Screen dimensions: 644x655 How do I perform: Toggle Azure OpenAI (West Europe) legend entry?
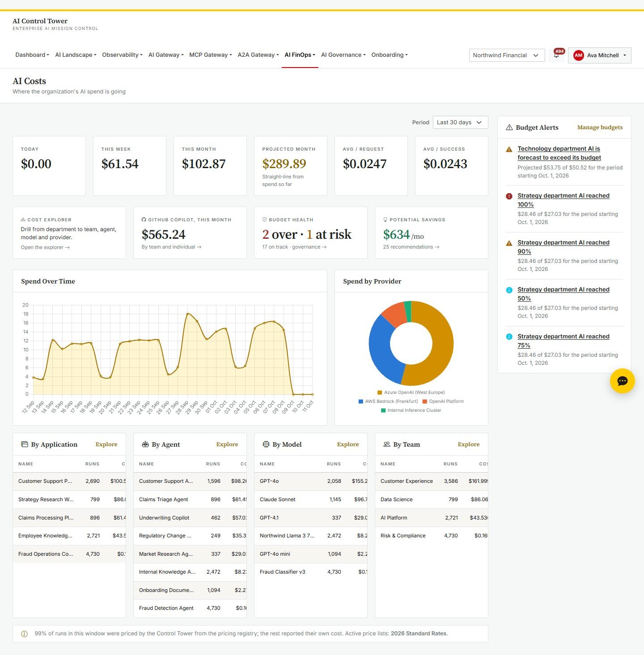pos(411,392)
